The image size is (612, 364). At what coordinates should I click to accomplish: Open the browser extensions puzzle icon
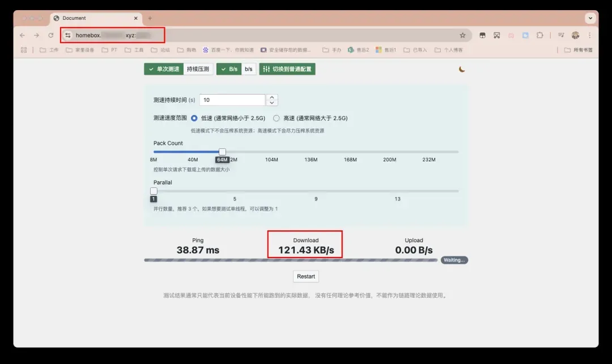(x=539, y=35)
